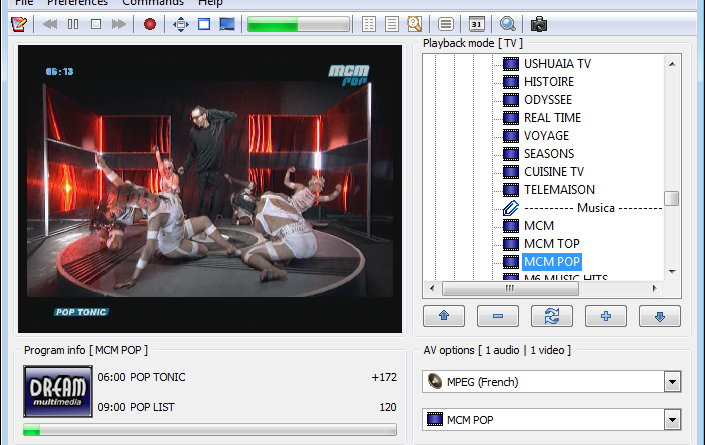This screenshot has height=445, width=705.
Task: Click the refresh arrows button
Action: coord(552,316)
